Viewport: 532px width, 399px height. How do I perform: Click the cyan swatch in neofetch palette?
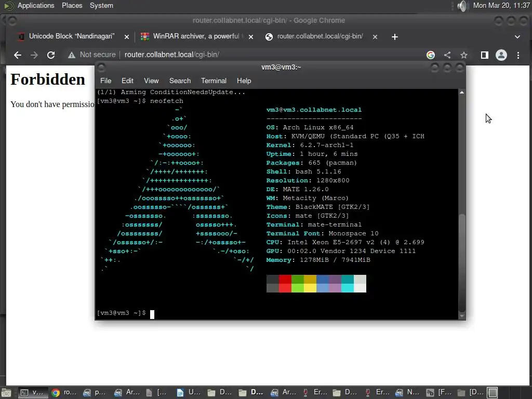[348, 284]
